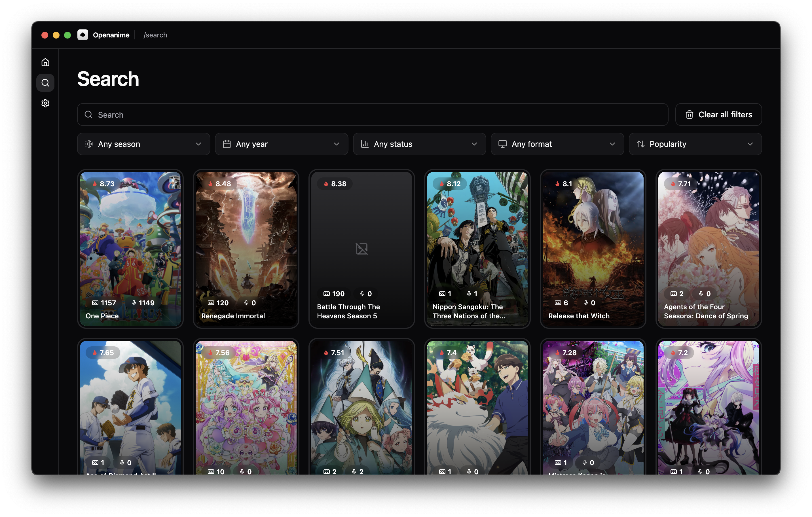
Task: Click One Piece dub count 1149
Action: 143,303
